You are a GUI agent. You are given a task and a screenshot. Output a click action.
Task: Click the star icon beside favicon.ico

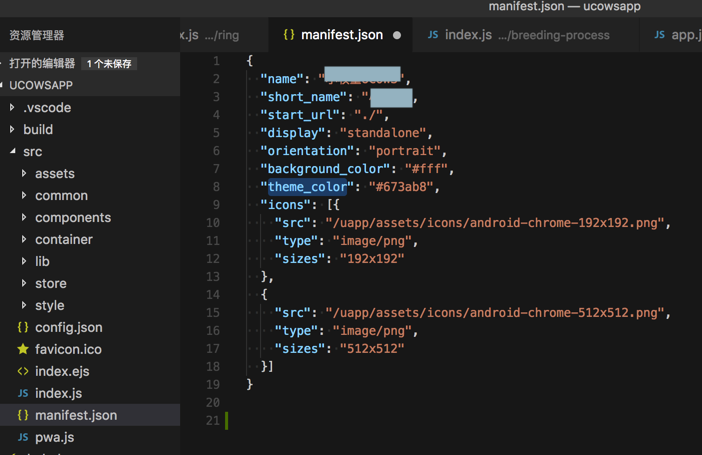tap(23, 349)
